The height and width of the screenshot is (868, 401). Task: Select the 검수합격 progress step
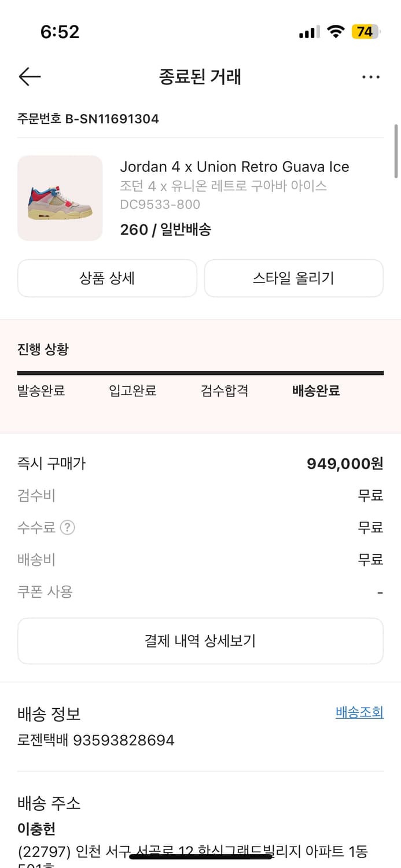[225, 391]
